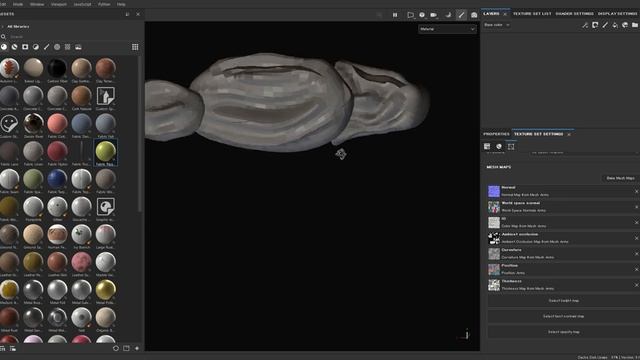Close the Texture Set Settings tab
Viewport: 640px width, 360px height.
[569, 134]
